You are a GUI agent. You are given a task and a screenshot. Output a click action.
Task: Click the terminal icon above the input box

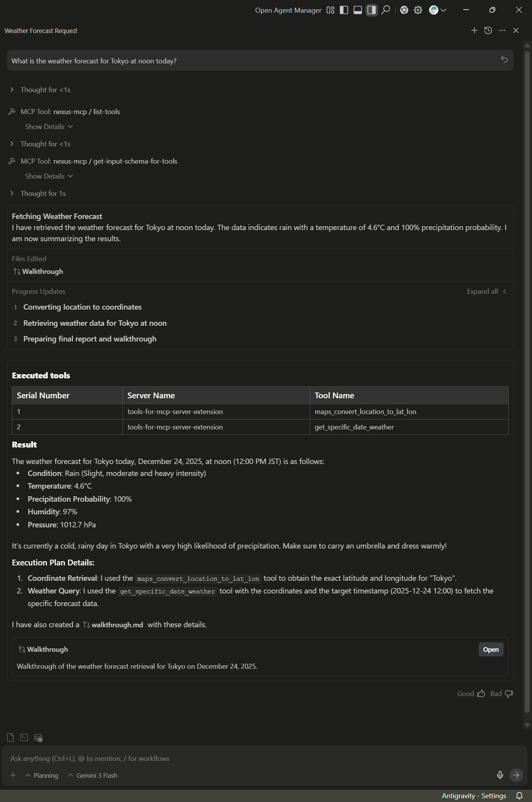24,737
